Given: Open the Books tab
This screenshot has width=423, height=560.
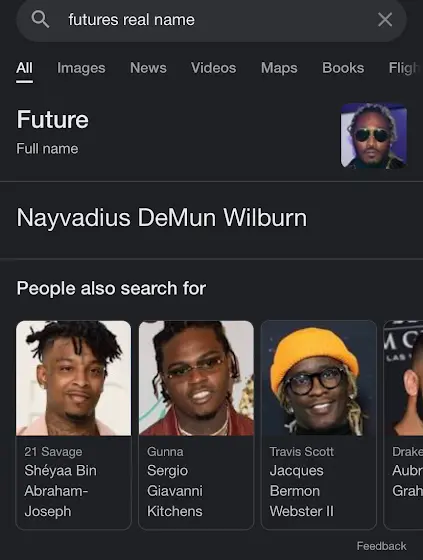Looking at the screenshot, I should (x=343, y=68).
